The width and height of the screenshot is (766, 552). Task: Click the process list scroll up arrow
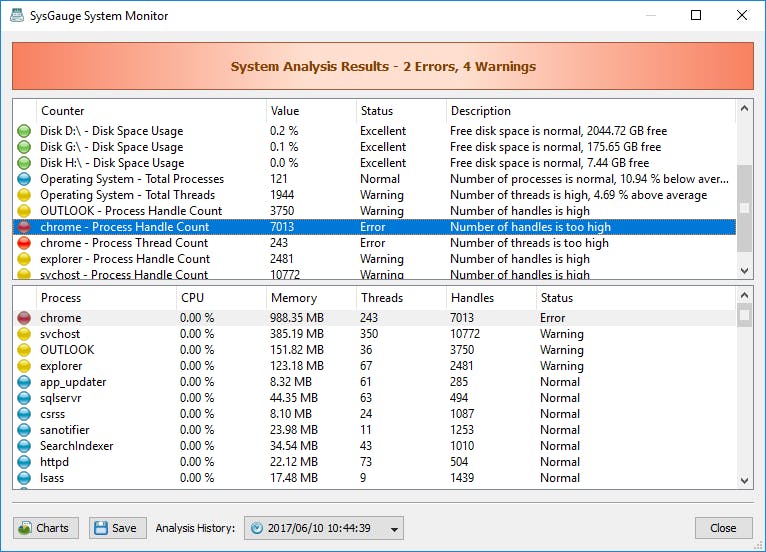click(x=745, y=295)
